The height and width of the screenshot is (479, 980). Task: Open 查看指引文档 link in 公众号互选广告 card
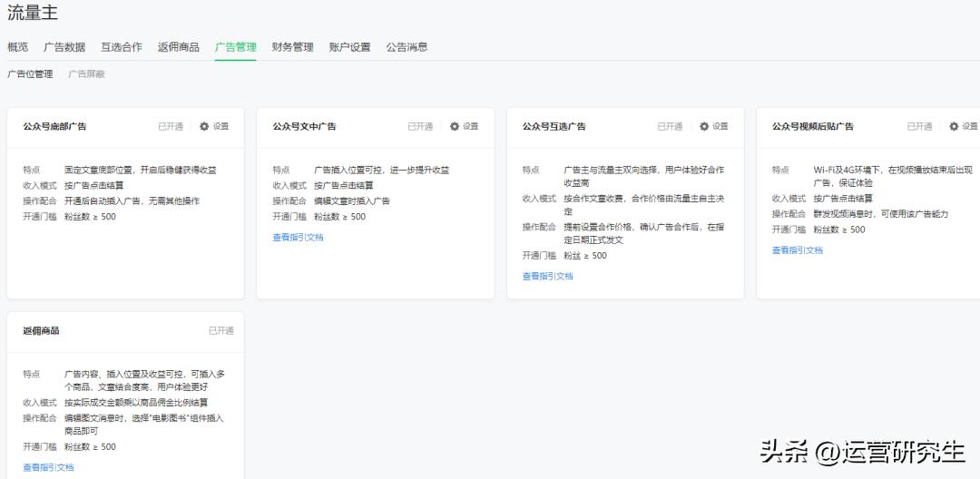(548, 276)
